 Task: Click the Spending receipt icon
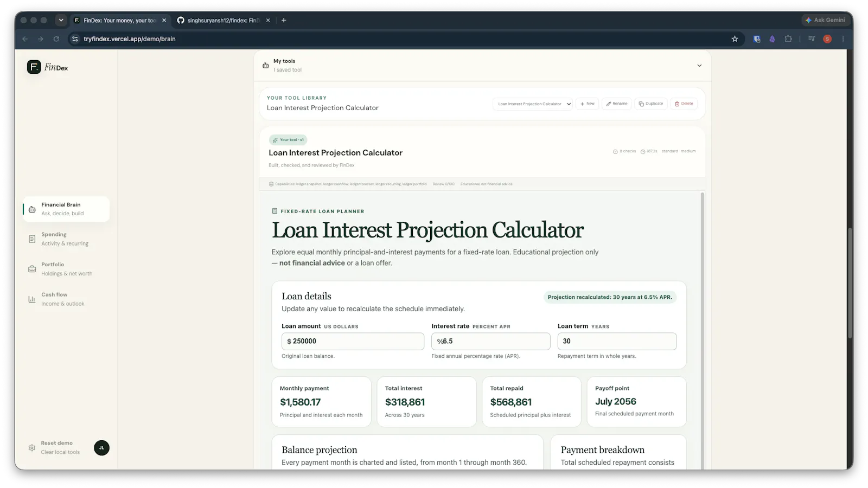(x=32, y=239)
